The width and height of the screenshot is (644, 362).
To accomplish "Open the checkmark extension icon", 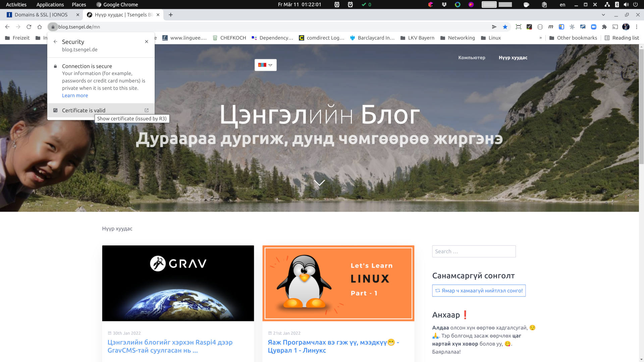I will tap(529, 27).
